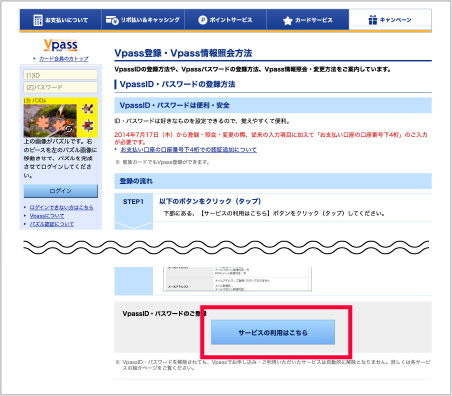Viewport: 452px width, 396px height.
Task: Click the VpassID・パスワードは便利・安全 header
Action: (x=273, y=105)
